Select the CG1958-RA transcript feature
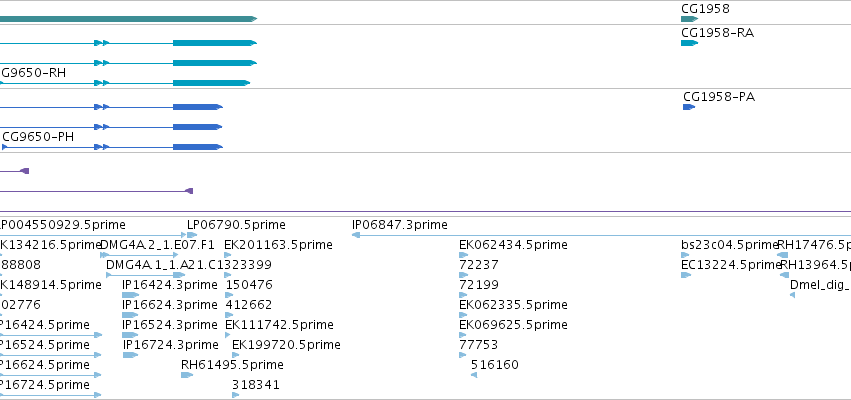851x400 pixels. (689, 43)
